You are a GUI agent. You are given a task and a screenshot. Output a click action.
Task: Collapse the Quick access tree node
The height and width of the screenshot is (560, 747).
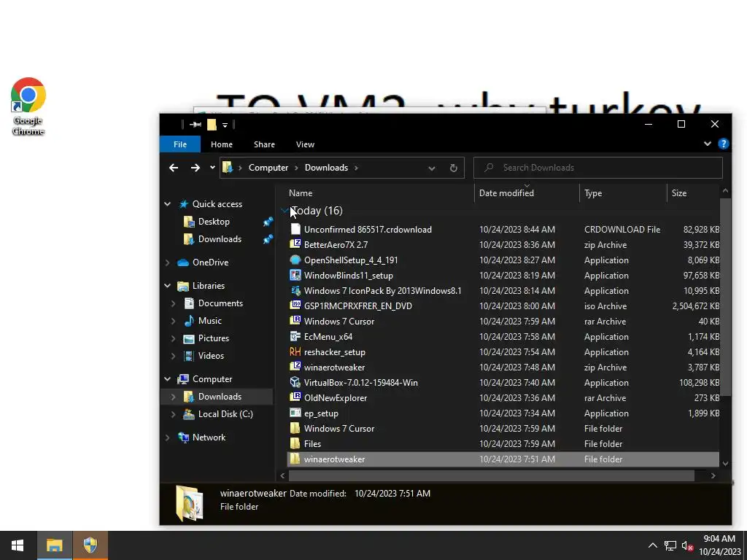coord(167,204)
